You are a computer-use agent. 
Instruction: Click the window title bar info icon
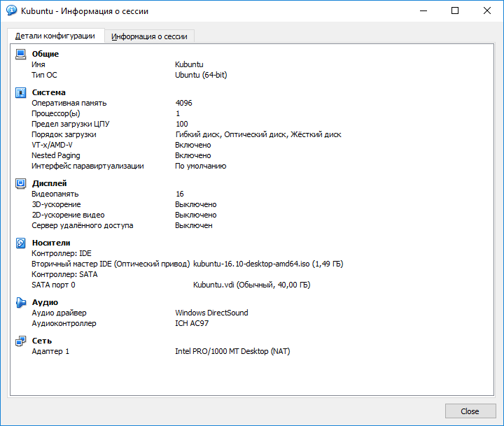tap(11, 10)
